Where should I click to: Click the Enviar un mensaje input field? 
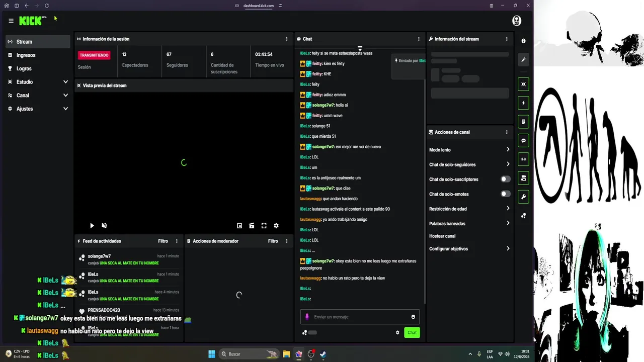(x=360, y=317)
